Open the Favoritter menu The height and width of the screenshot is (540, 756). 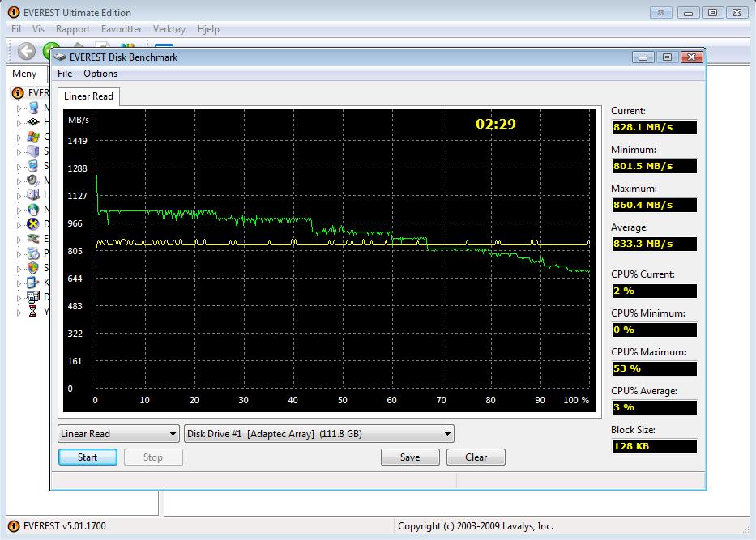click(x=122, y=29)
